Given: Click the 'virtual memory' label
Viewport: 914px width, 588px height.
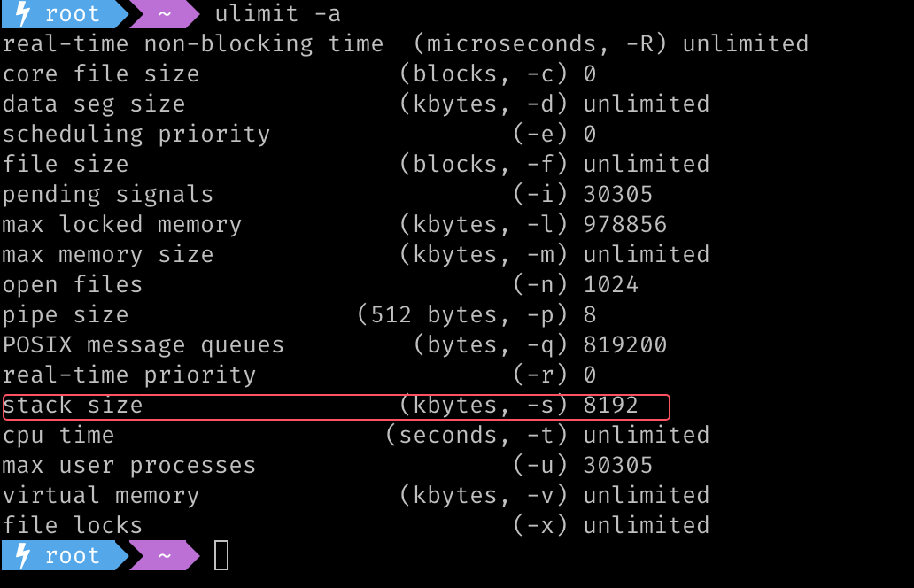Looking at the screenshot, I should coord(101,495).
